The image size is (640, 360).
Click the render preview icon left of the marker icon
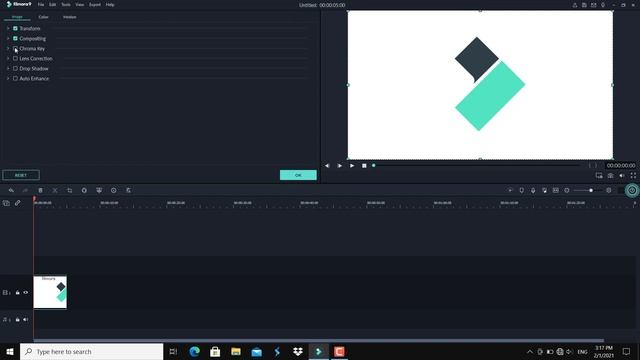[510, 191]
